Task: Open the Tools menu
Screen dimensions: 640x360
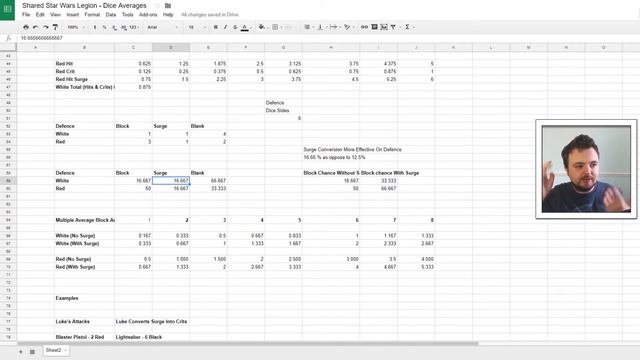Action: [128, 15]
